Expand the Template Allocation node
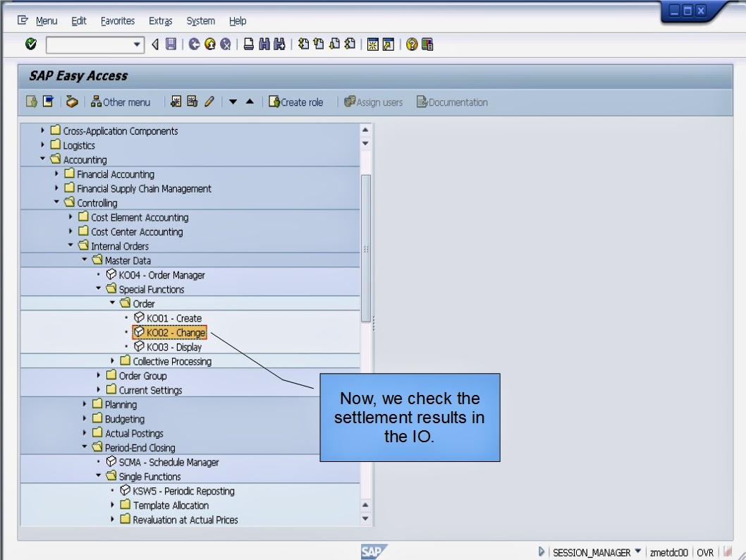Viewport: 746px width, 560px height. [112, 505]
